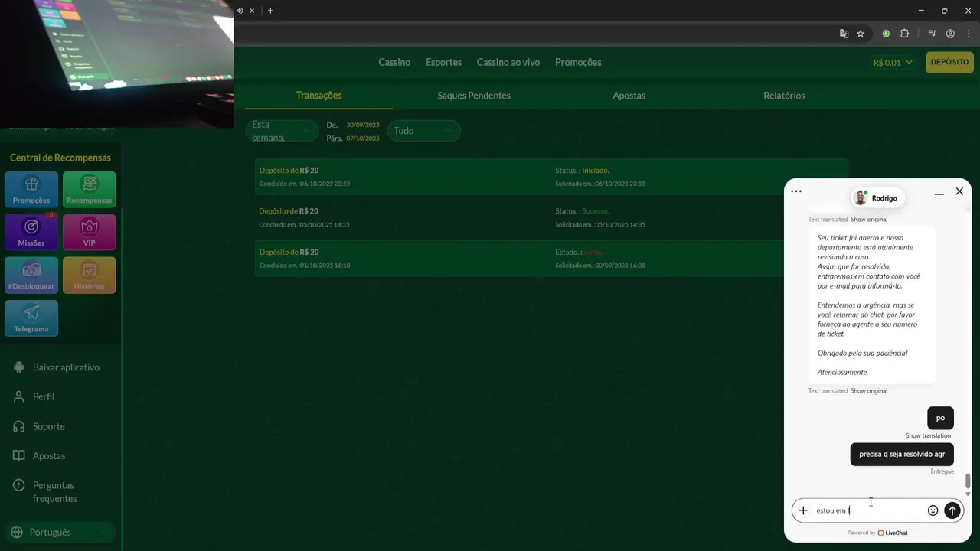This screenshot has width=980, height=551.
Task: Click the Suporte headset icon
Action: coord(19,426)
